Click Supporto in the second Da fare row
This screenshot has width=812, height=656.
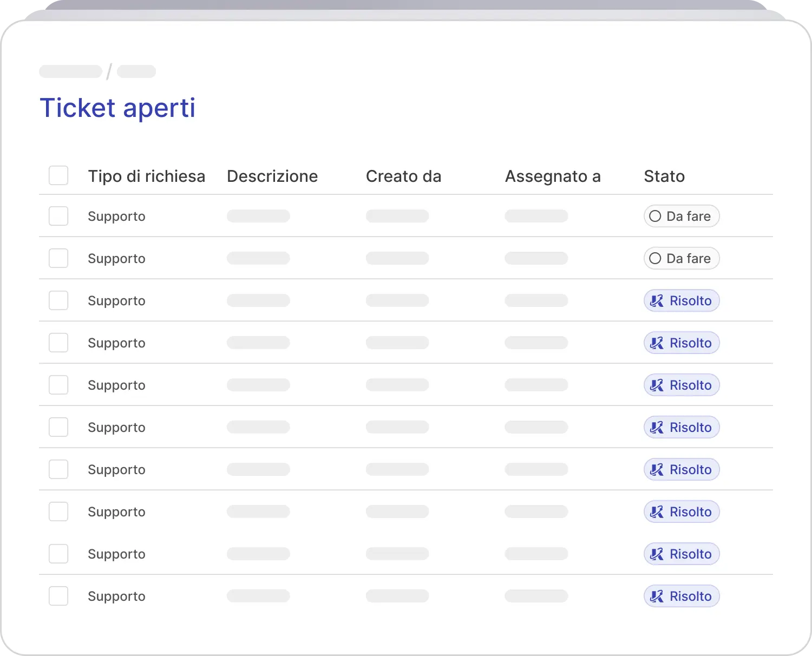pyautogui.click(x=116, y=259)
